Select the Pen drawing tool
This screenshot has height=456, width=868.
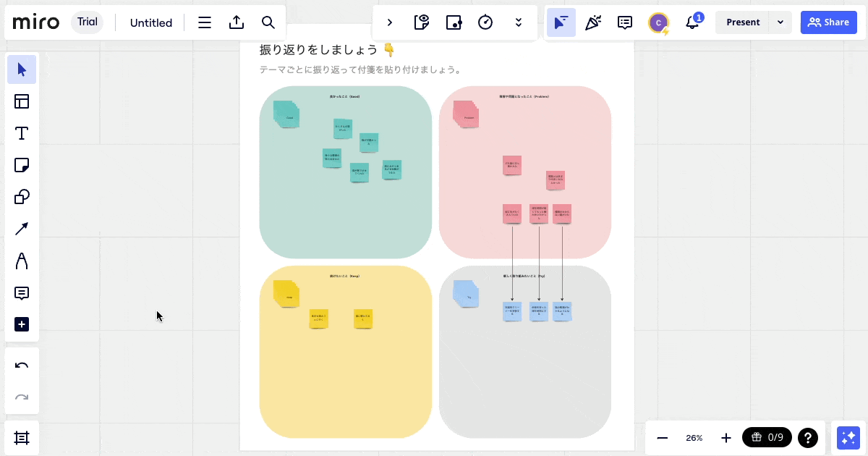22,261
